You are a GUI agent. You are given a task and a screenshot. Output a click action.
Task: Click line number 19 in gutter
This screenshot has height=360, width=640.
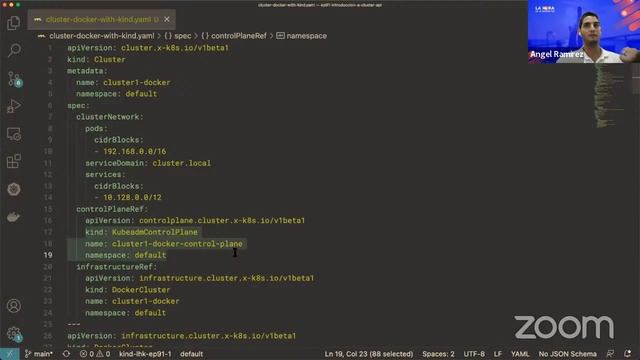(x=48, y=255)
